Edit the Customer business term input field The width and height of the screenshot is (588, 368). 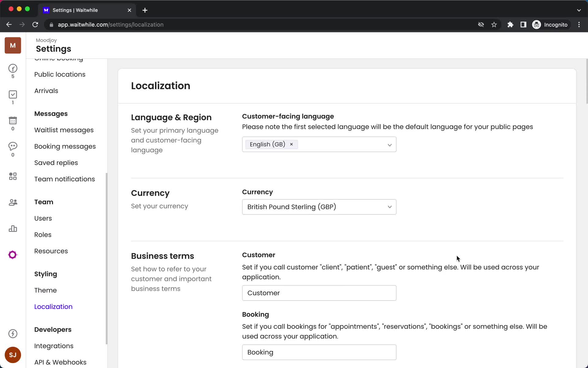click(x=319, y=293)
